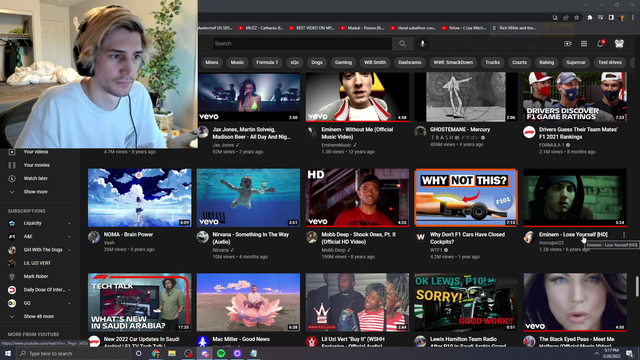Open Eminem - Without Me video title

pos(357,133)
